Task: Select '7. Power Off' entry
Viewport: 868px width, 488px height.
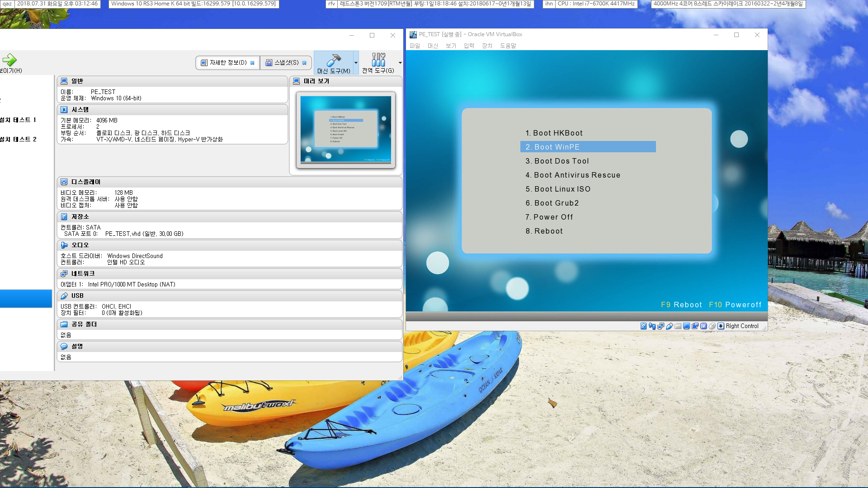Action: coord(549,217)
